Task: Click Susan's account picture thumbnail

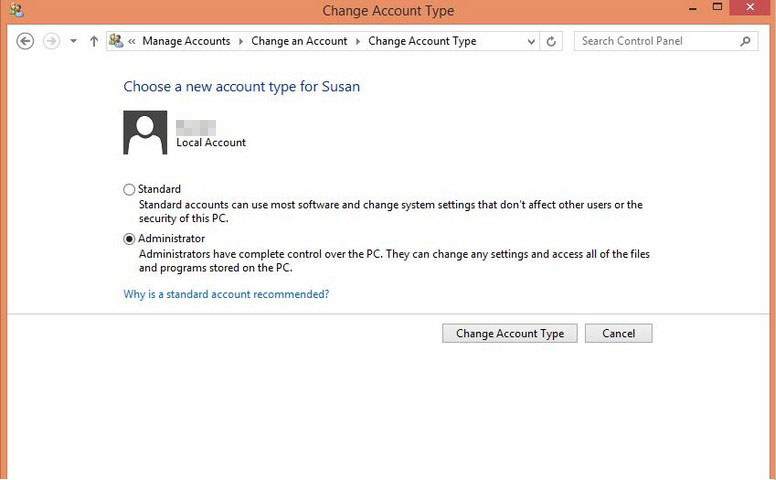Action: pyautogui.click(x=145, y=132)
